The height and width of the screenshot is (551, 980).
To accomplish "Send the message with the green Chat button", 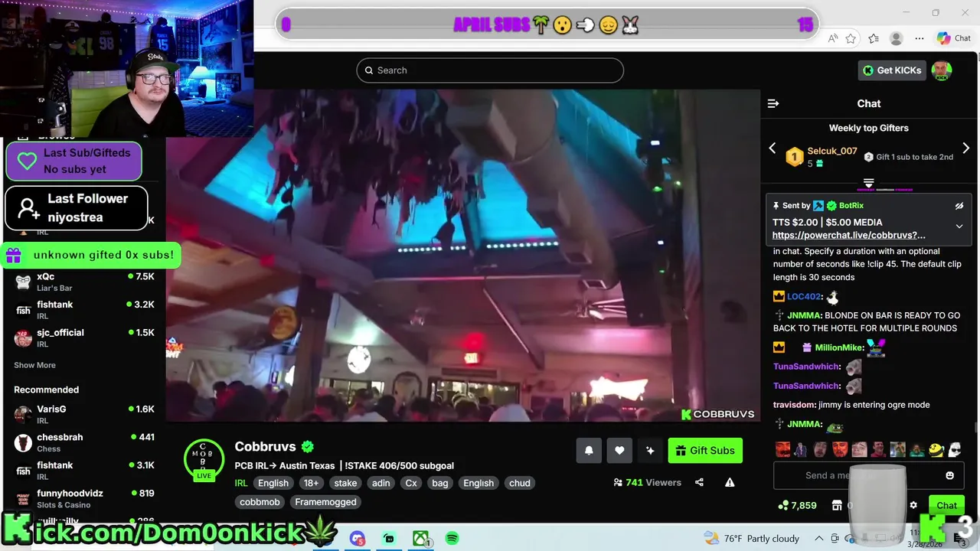I will [x=946, y=505].
